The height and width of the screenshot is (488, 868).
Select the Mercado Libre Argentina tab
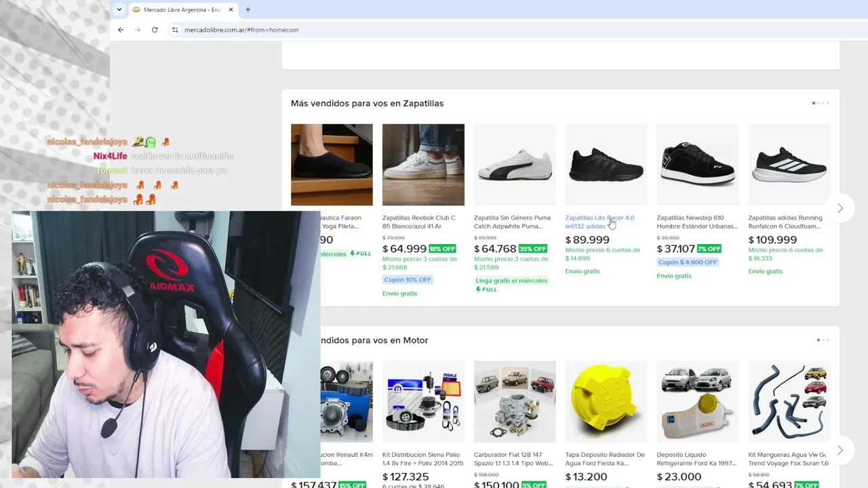click(182, 9)
